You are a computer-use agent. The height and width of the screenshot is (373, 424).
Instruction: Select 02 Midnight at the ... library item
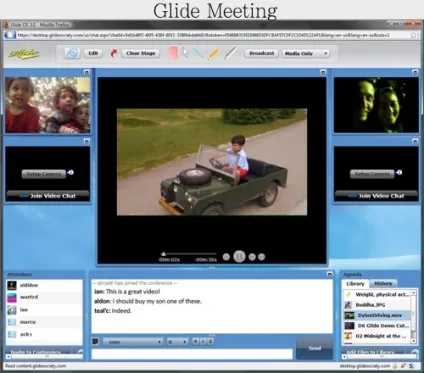point(377,336)
